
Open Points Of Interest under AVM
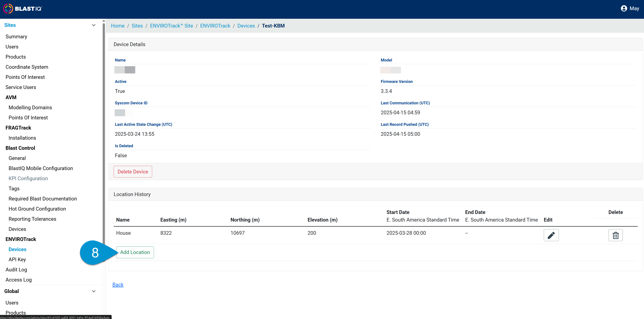[x=28, y=118]
